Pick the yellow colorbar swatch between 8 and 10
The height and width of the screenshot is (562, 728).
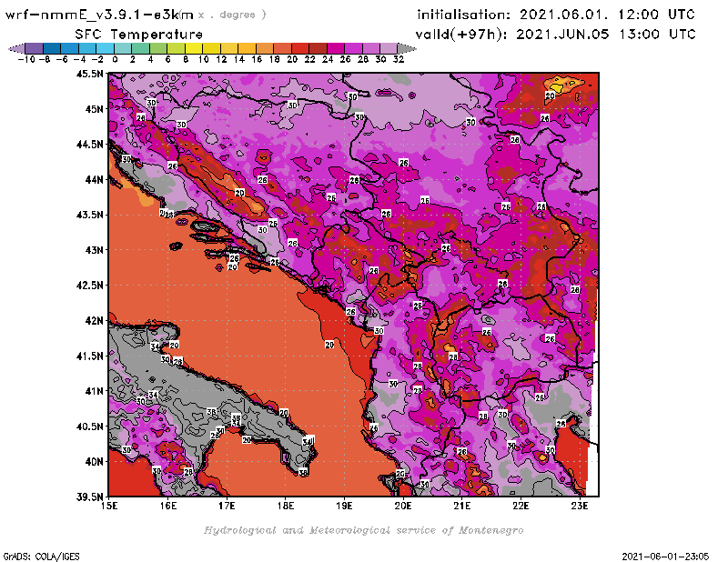(x=194, y=48)
